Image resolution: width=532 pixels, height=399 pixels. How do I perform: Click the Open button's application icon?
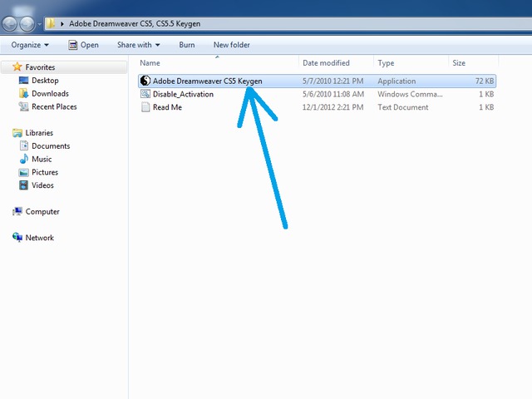coord(72,45)
